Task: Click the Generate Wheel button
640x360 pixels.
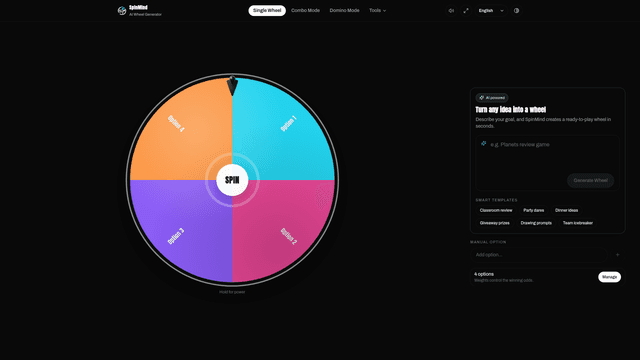Action: (x=590, y=180)
